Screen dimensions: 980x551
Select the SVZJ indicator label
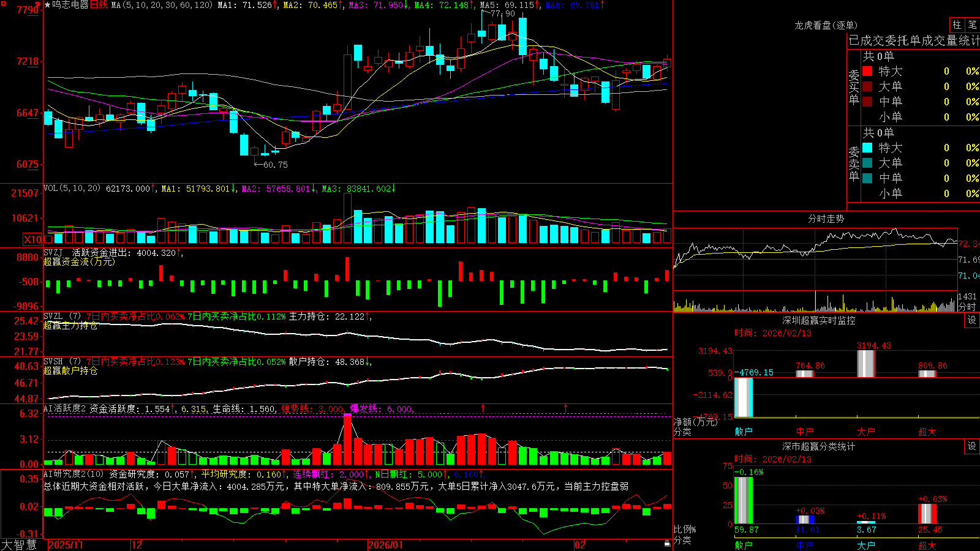(53, 252)
